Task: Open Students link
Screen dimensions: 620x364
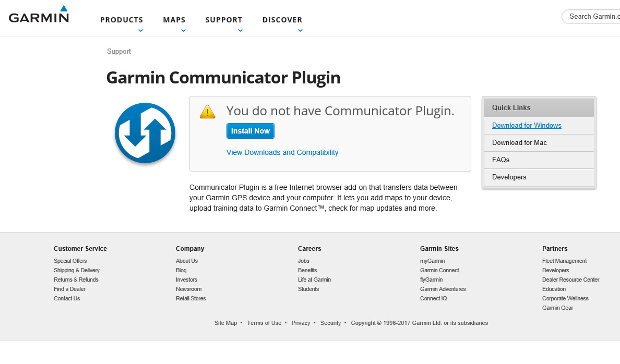Action: [308, 289]
